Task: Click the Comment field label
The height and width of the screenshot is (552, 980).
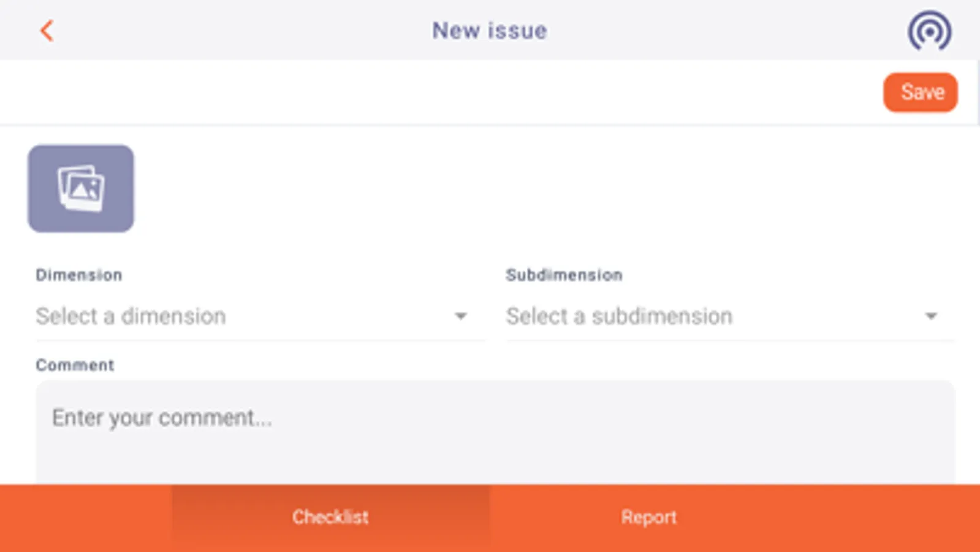Action: [75, 365]
